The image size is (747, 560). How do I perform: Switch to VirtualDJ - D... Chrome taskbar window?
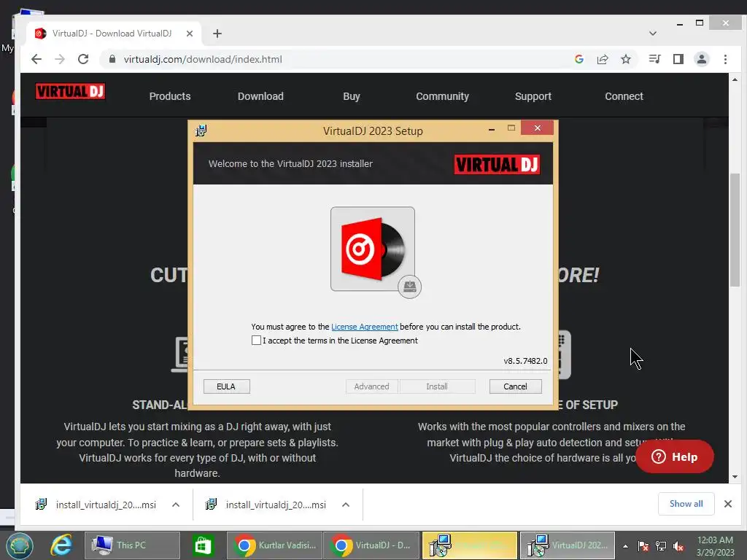(x=371, y=545)
